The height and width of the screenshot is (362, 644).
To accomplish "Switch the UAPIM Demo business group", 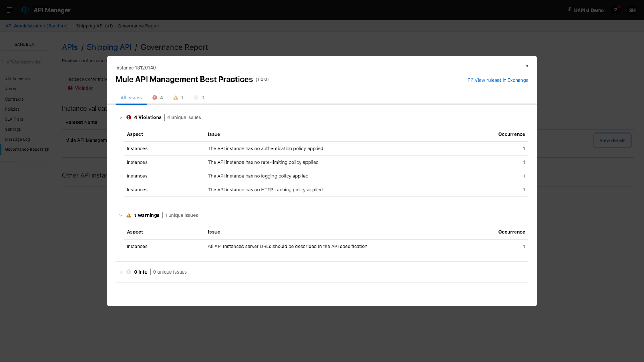I will click(586, 10).
